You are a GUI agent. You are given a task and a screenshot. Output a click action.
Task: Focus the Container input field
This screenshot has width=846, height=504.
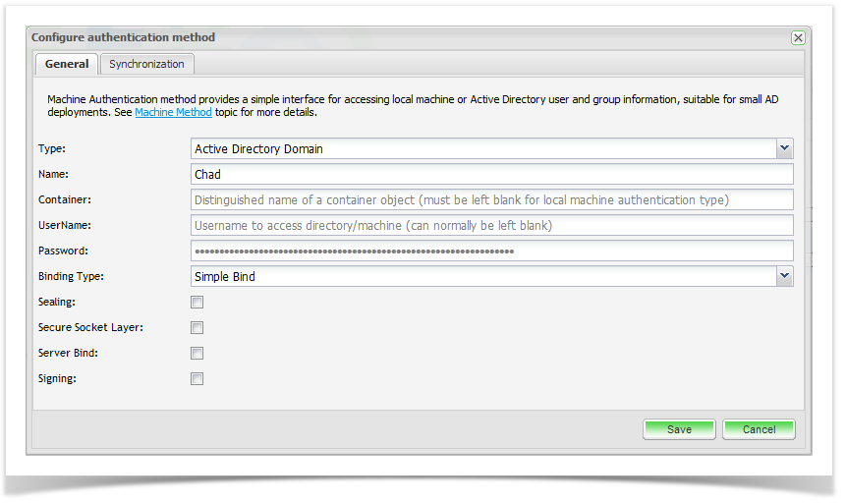491,200
